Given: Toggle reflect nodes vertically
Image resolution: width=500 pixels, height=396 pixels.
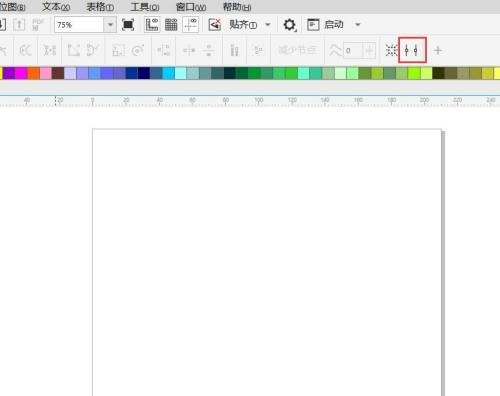Looking at the screenshot, I should pyautogui.click(x=209, y=51).
